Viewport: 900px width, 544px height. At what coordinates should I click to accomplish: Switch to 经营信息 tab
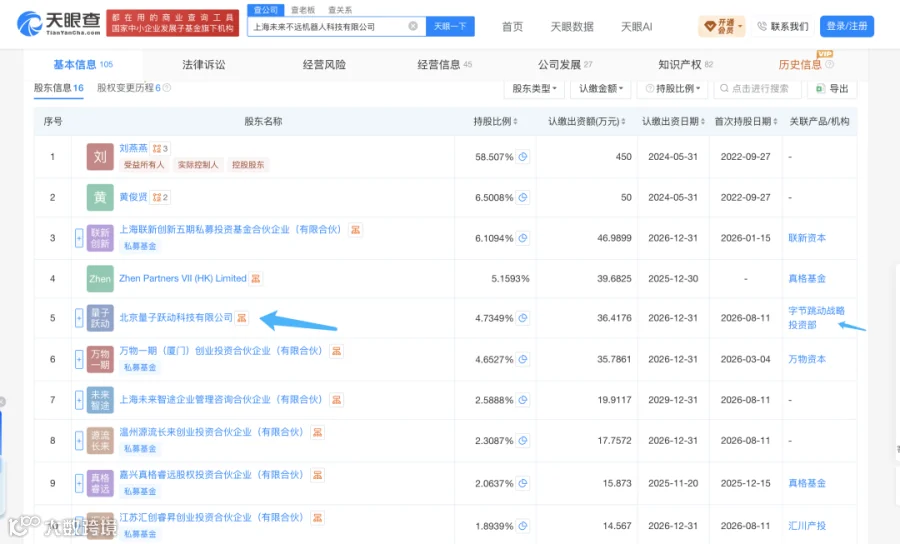(x=445, y=65)
